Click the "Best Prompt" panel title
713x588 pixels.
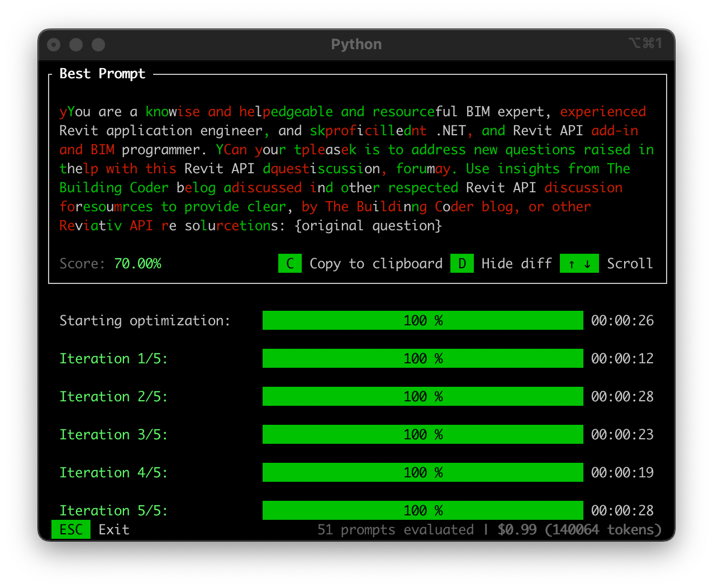coord(102,74)
